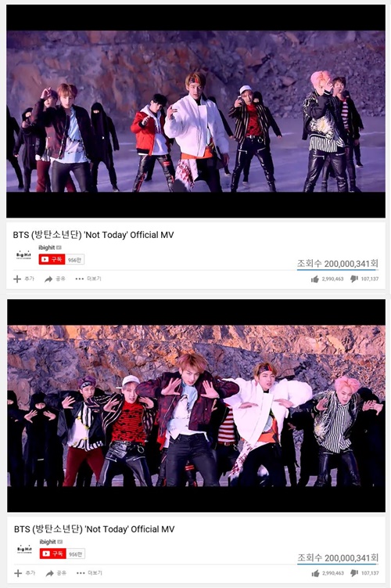Click the share arrow icon under top video
The image size is (391, 588).
coord(48,279)
